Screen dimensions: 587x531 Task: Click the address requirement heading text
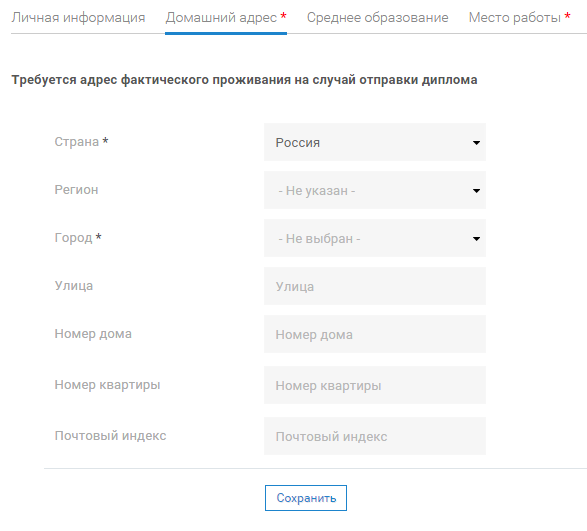pyautogui.click(x=244, y=80)
